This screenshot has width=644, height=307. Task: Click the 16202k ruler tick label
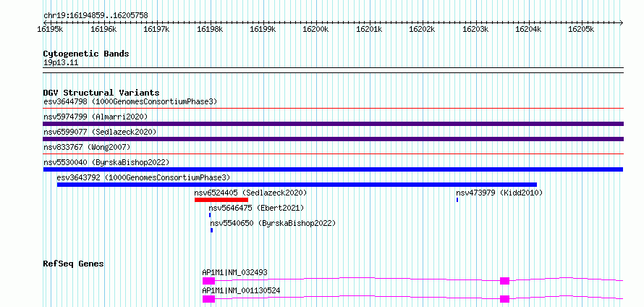point(422,29)
